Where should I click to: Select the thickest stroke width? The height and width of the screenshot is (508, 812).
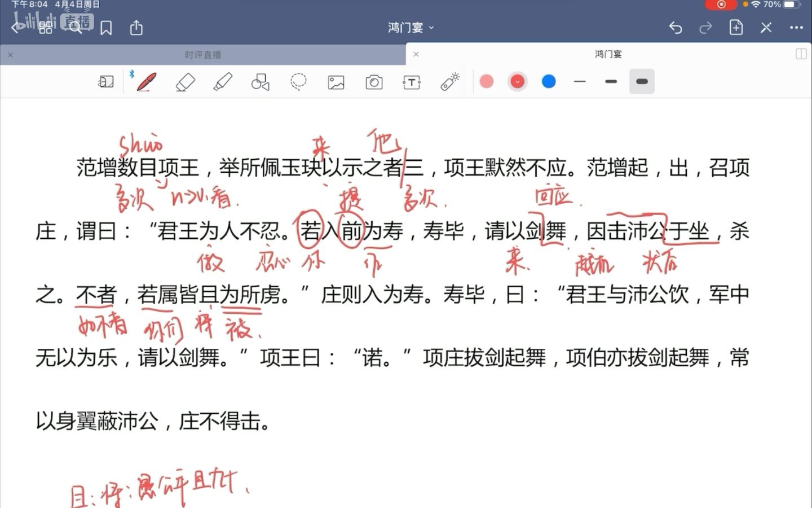coord(642,82)
